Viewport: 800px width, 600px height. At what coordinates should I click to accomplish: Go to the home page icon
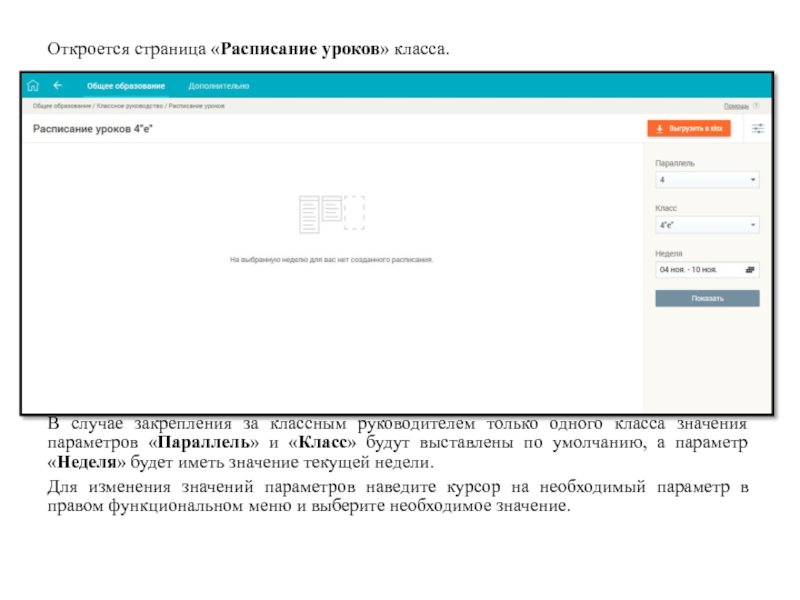click(x=34, y=86)
